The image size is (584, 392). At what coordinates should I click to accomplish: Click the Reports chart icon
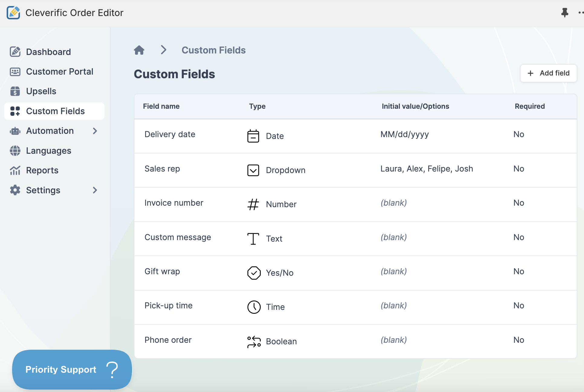(x=15, y=170)
